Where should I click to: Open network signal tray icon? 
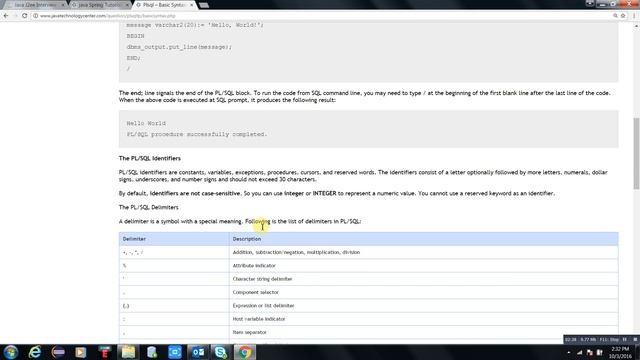(x=580, y=352)
